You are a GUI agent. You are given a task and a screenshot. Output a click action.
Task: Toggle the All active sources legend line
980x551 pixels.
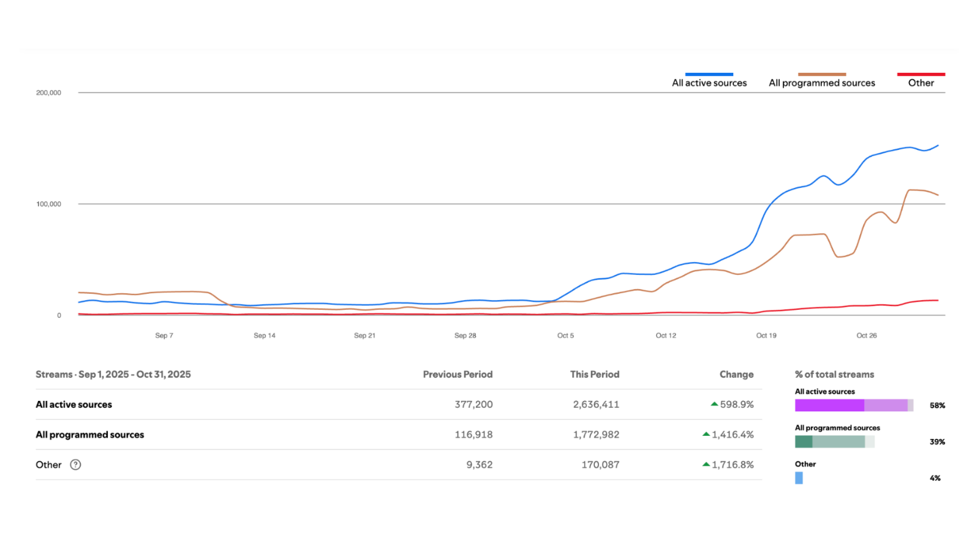click(x=709, y=74)
